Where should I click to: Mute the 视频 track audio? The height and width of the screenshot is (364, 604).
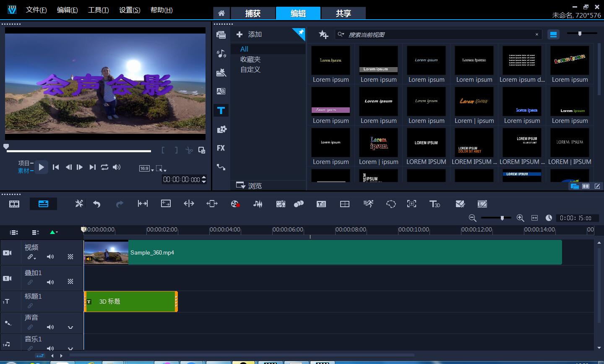tap(50, 257)
